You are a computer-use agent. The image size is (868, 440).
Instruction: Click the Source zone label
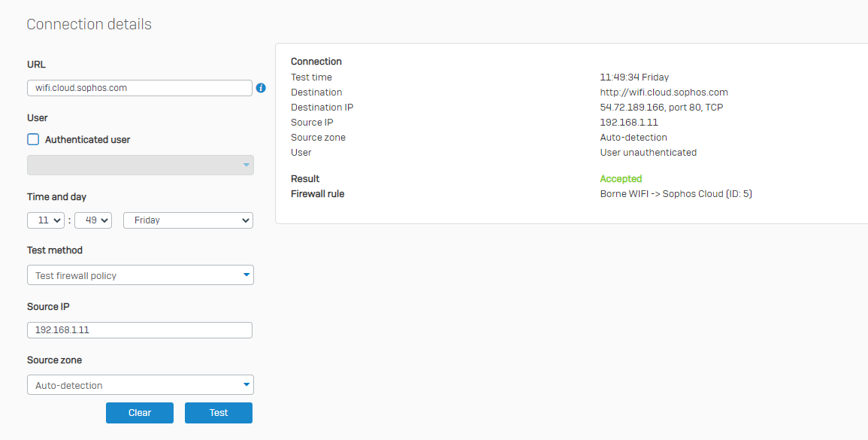click(54, 360)
